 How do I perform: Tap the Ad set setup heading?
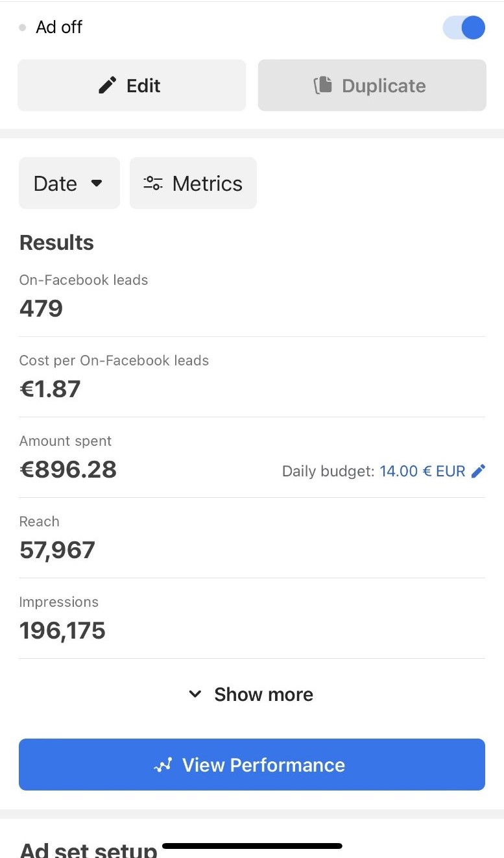coord(88,849)
